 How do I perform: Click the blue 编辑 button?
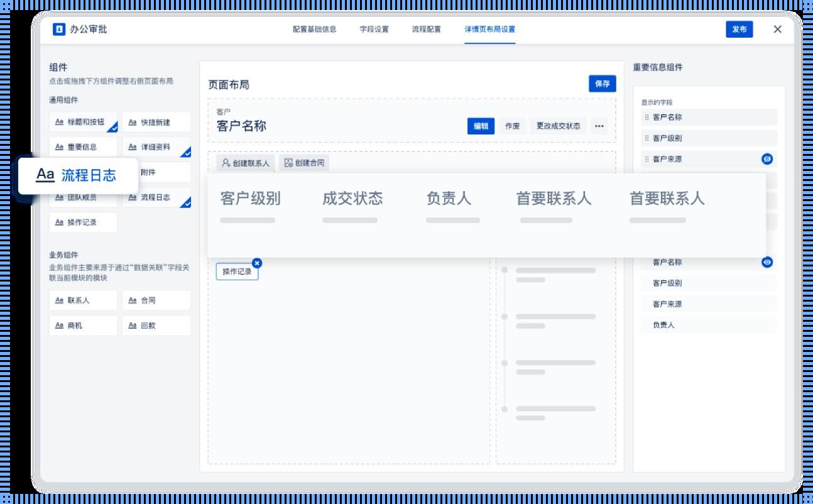[x=481, y=126]
